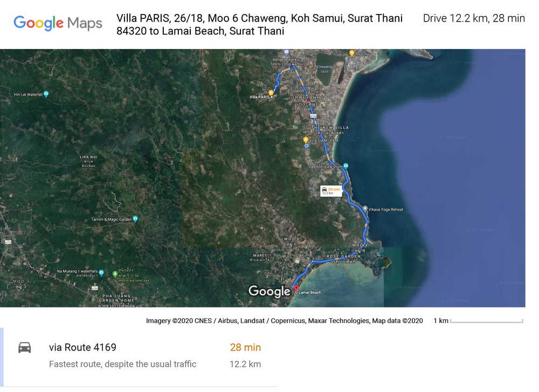The image size is (539, 392).
Task: Open the Bangkok Bank Tesco Lotus Samui pin
Action: [x=287, y=52]
